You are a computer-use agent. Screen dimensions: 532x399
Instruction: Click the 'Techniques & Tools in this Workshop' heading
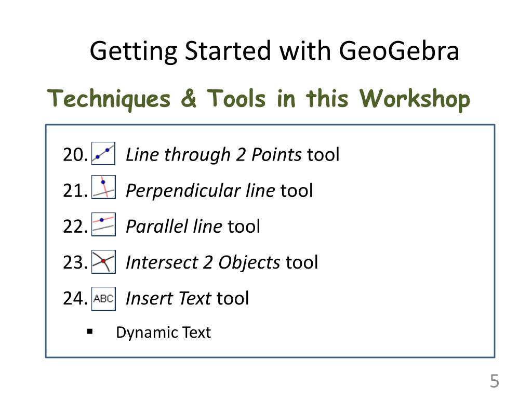259,99
